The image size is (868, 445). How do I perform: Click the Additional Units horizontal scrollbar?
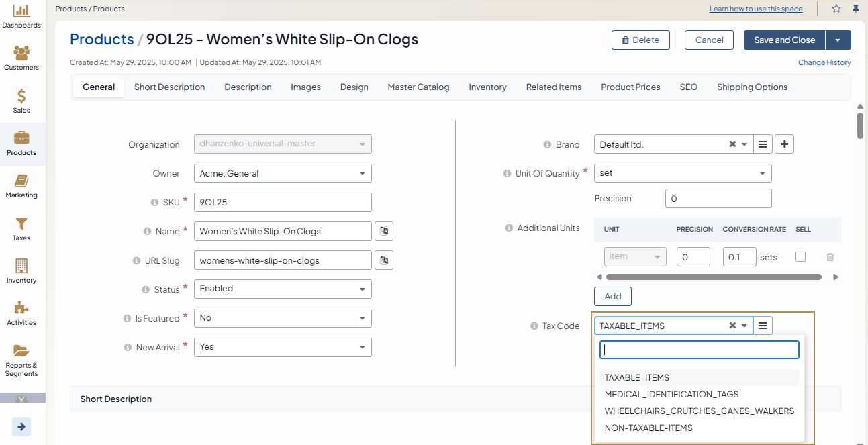tap(713, 277)
